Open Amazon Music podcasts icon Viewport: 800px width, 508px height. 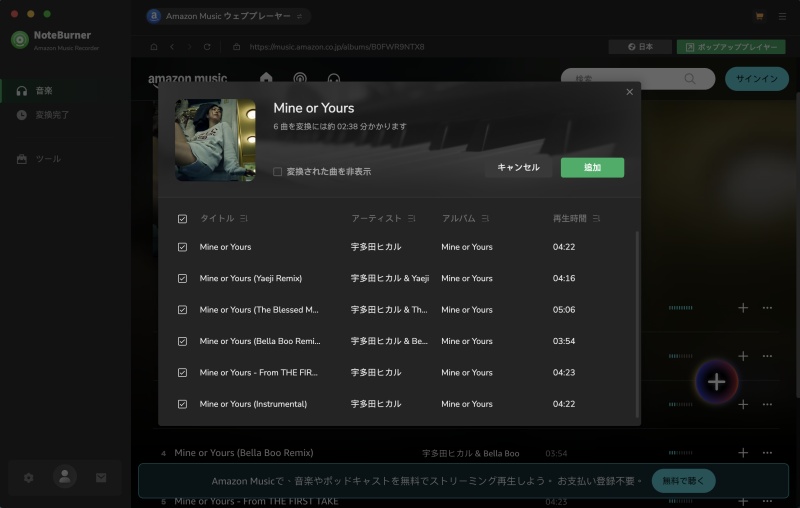300,78
